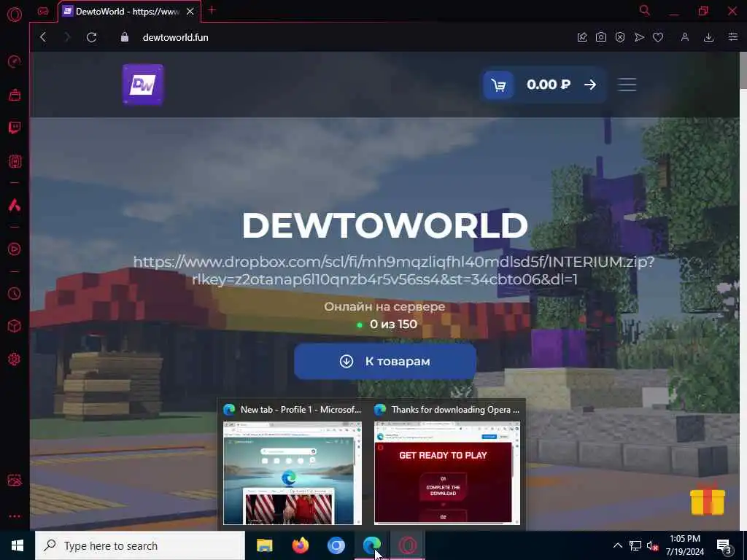Go back to previous page
This screenshot has height=560, width=747.
(x=43, y=37)
